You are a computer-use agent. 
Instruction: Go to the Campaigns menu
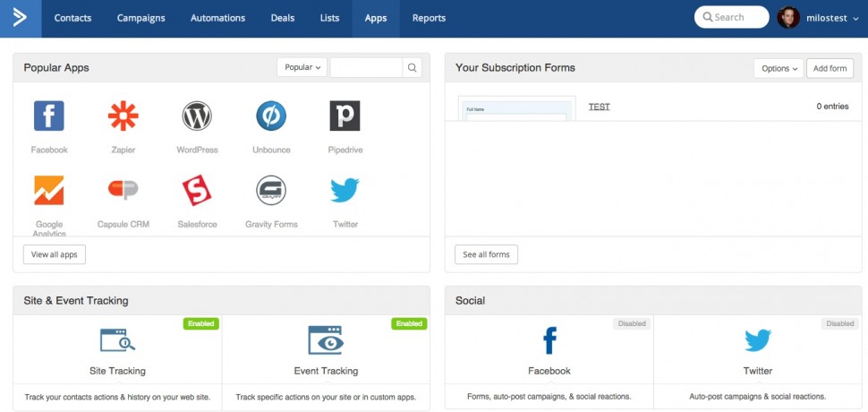pyautogui.click(x=141, y=18)
